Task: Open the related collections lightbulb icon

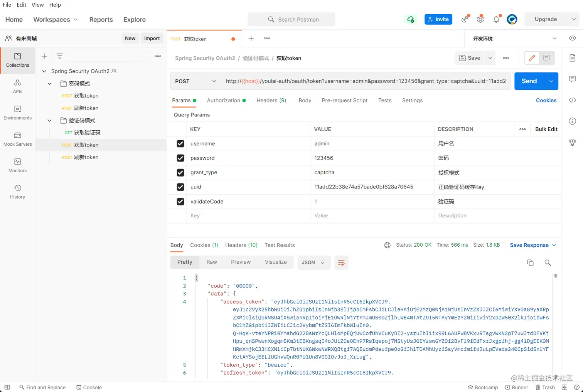Action: point(573,142)
